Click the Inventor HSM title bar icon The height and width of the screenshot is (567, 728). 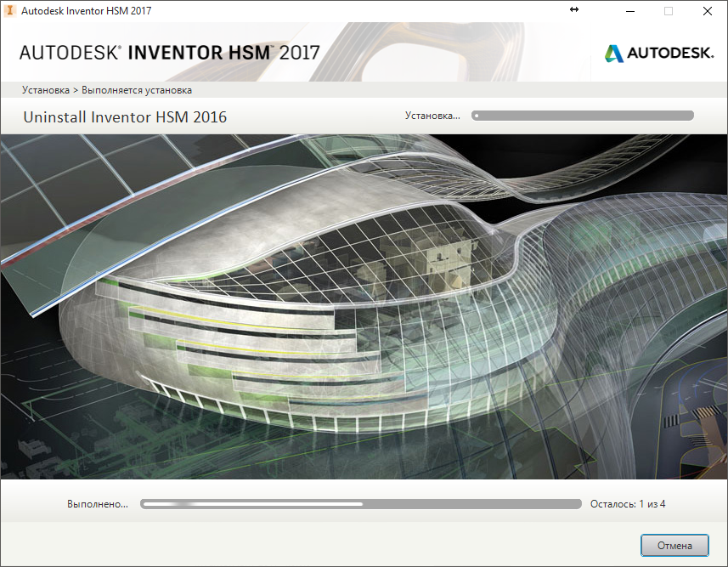(x=9, y=10)
